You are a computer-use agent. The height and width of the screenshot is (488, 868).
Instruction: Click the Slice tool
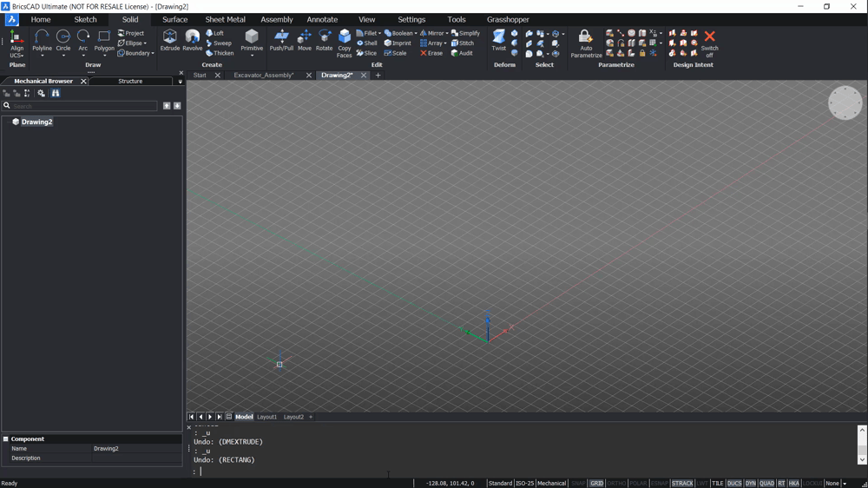366,53
